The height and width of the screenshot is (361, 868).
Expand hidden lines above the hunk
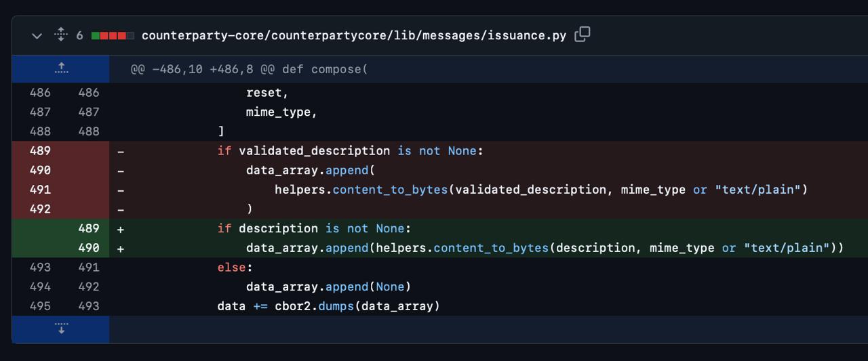[x=61, y=68]
